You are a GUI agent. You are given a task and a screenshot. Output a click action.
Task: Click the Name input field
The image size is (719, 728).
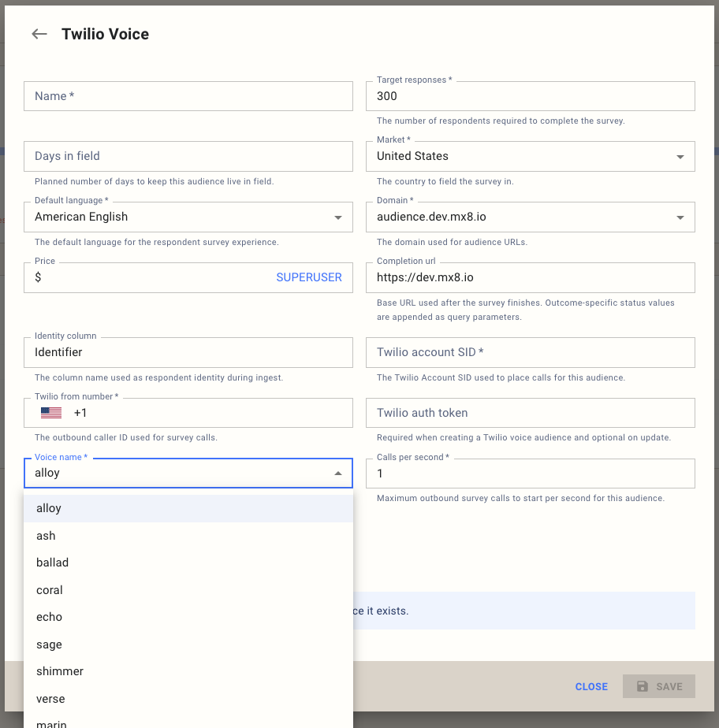188,95
